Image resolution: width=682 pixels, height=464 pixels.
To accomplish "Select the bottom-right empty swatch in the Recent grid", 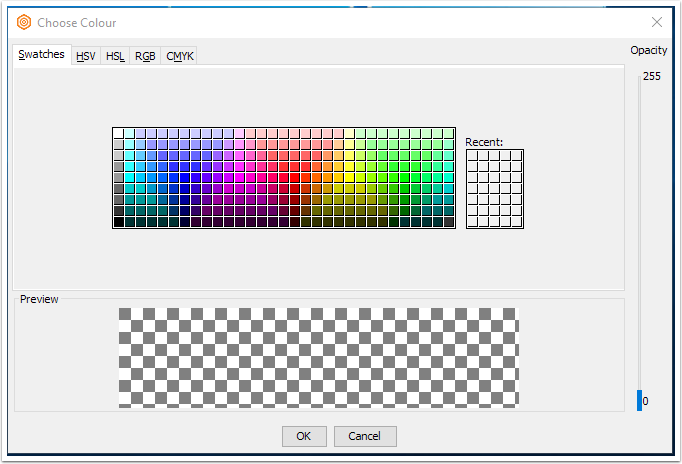I will click(517, 221).
